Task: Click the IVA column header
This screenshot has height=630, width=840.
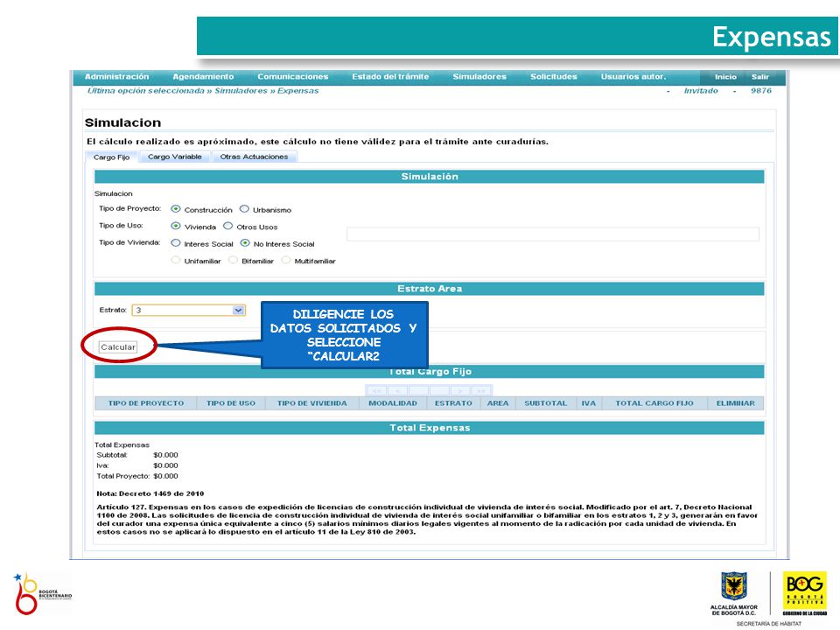Action: 589,403
